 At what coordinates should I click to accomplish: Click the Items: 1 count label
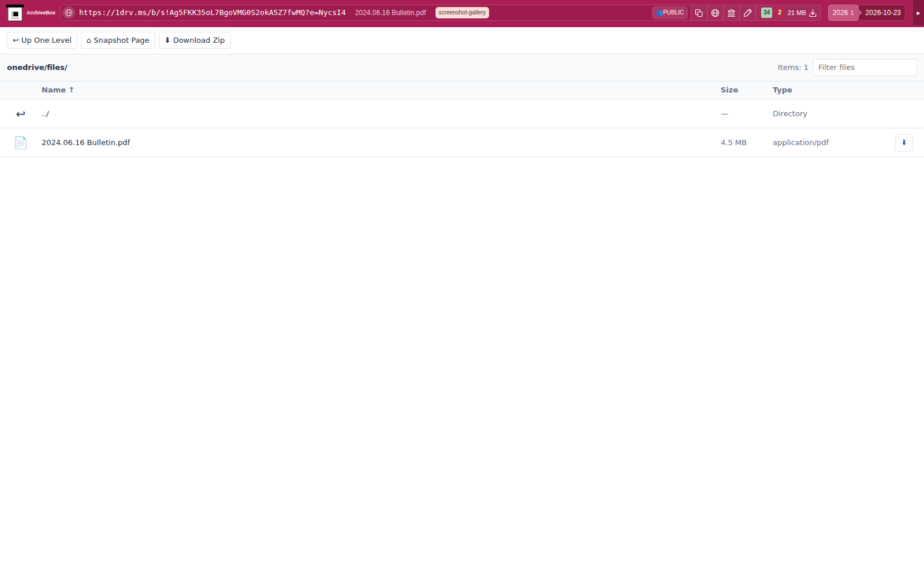click(x=793, y=68)
